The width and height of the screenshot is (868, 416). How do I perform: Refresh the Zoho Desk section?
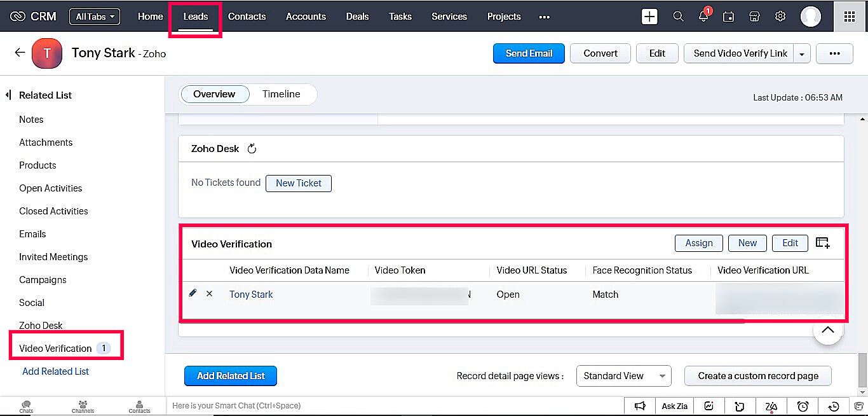(x=252, y=149)
